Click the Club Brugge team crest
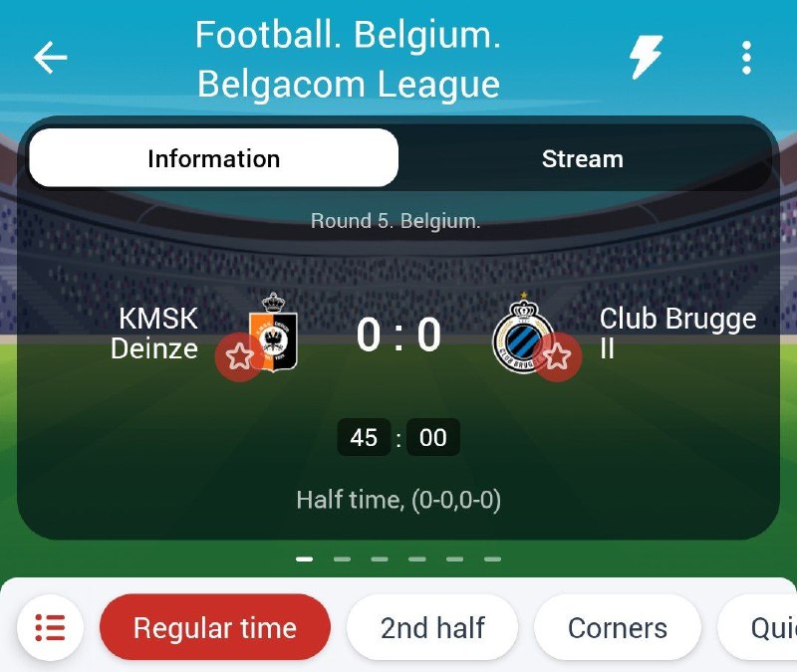797x672 pixels. pyautogui.click(x=524, y=333)
